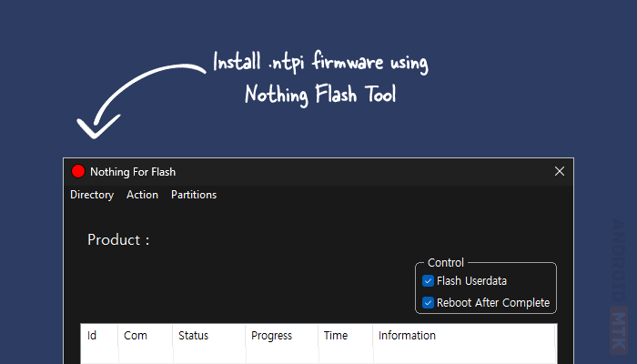
Task: Click the Flash Userdata label text
Action: (471, 281)
